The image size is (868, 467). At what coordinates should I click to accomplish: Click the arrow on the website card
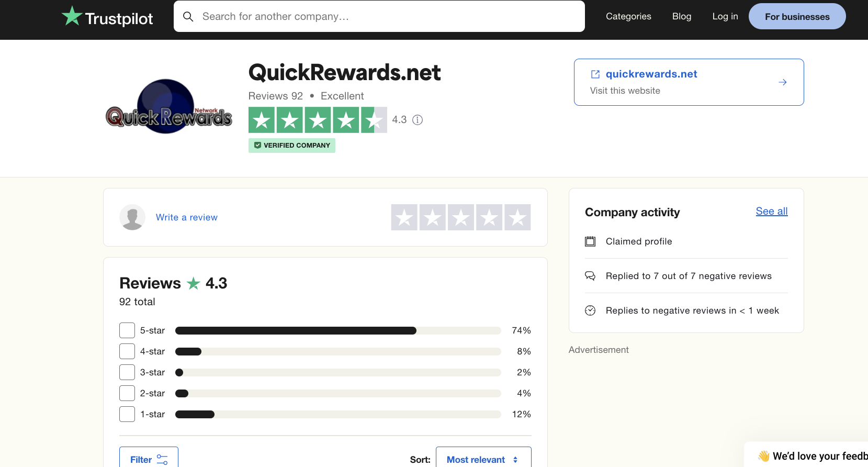click(783, 82)
